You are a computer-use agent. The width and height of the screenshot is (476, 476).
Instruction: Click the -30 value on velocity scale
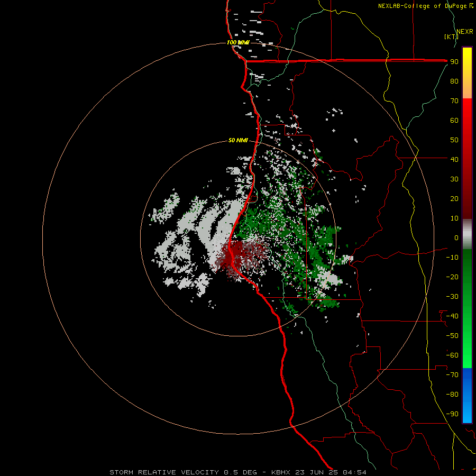coord(452,297)
